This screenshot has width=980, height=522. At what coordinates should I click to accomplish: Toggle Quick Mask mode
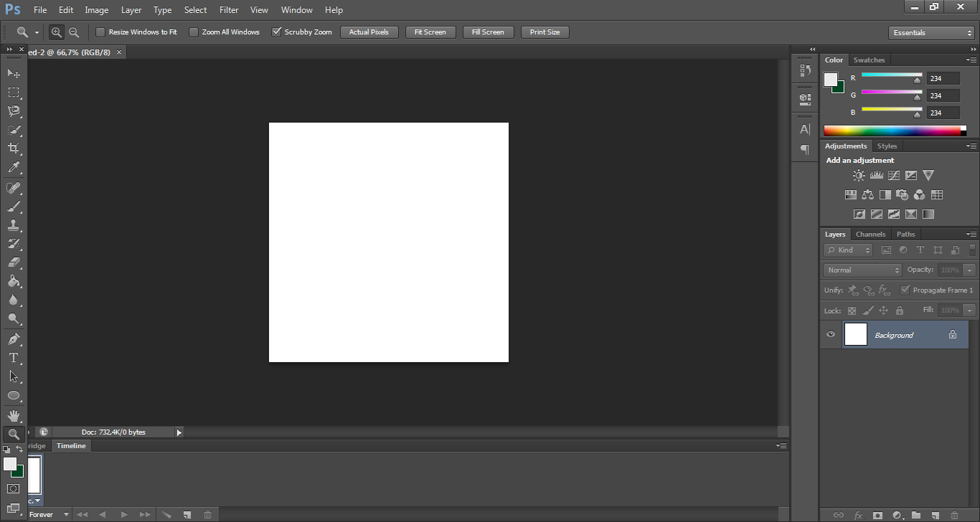point(14,489)
